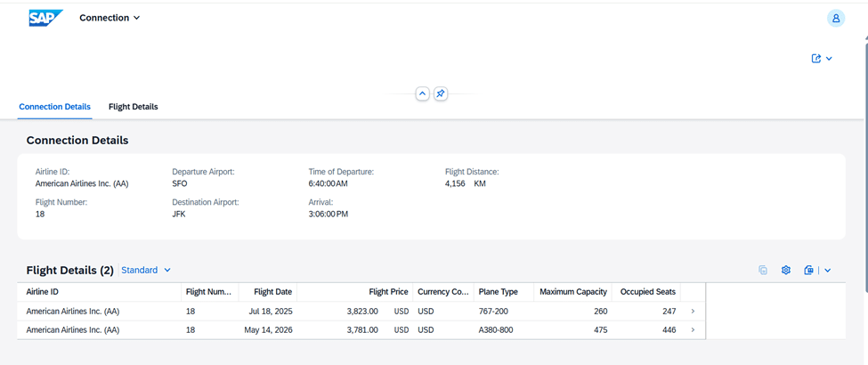
Task: Click the copy icon above the flight table
Action: click(763, 271)
